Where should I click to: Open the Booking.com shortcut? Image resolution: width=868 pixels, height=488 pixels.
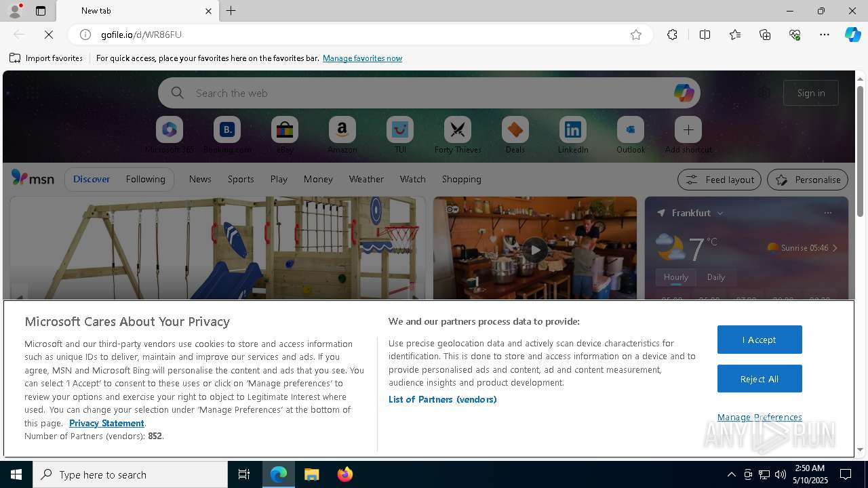227,135
